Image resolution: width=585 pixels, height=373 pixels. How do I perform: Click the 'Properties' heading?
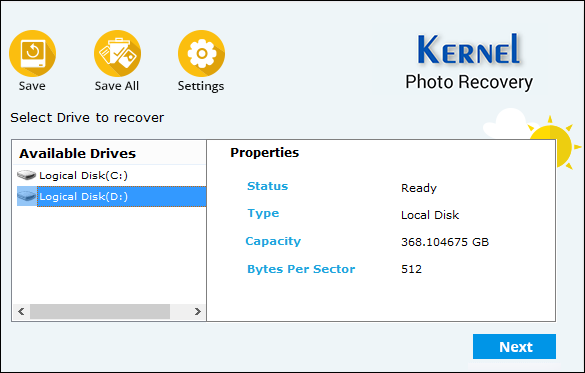click(x=265, y=153)
